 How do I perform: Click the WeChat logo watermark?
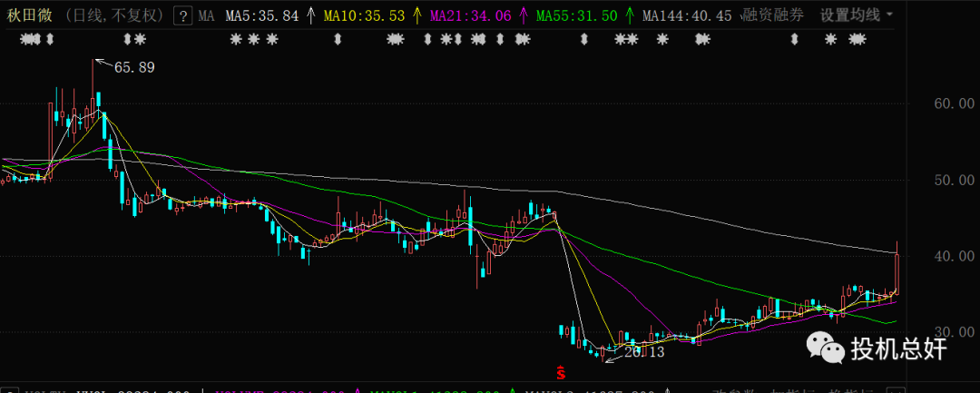[x=824, y=346]
